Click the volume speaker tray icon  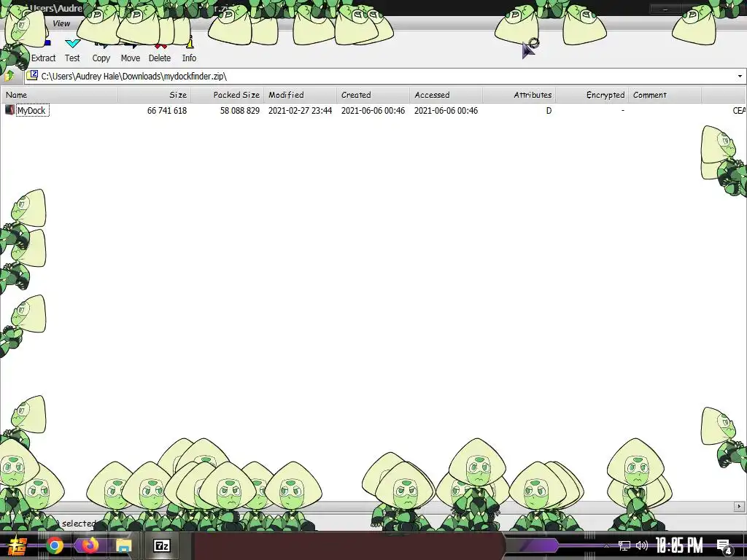(x=642, y=545)
